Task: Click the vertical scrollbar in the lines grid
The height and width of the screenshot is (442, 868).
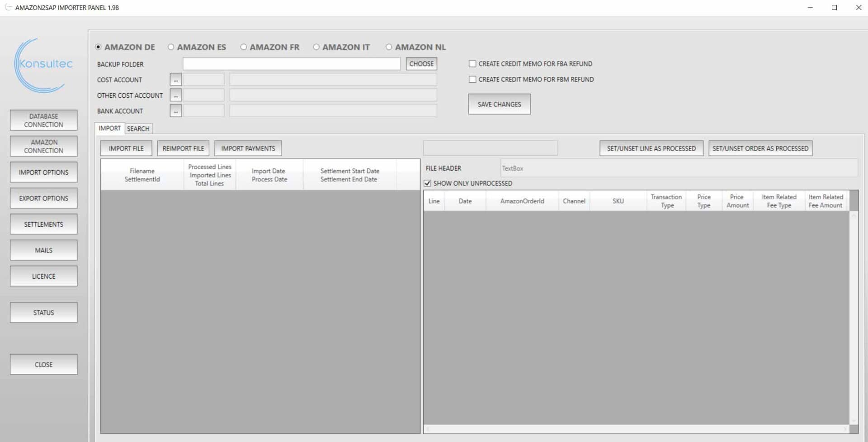Action: [x=854, y=317]
